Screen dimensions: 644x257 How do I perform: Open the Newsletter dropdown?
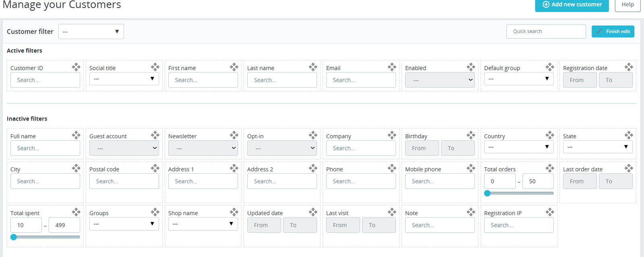point(203,148)
